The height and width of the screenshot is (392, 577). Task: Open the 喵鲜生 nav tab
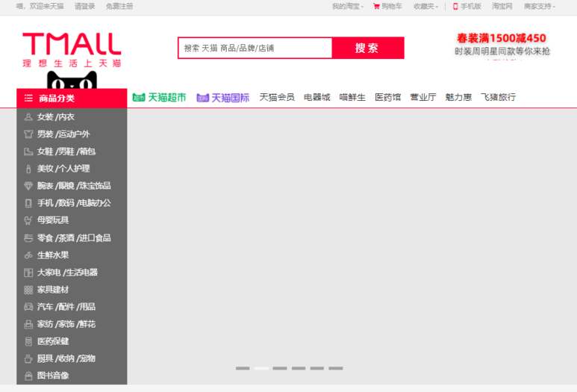(x=352, y=98)
